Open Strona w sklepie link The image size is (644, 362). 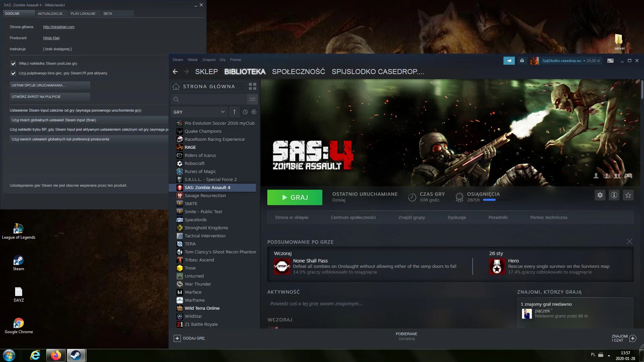pyautogui.click(x=291, y=217)
